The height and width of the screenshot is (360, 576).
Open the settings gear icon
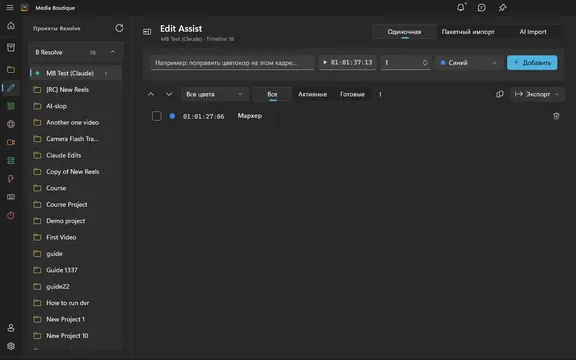[11, 346]
